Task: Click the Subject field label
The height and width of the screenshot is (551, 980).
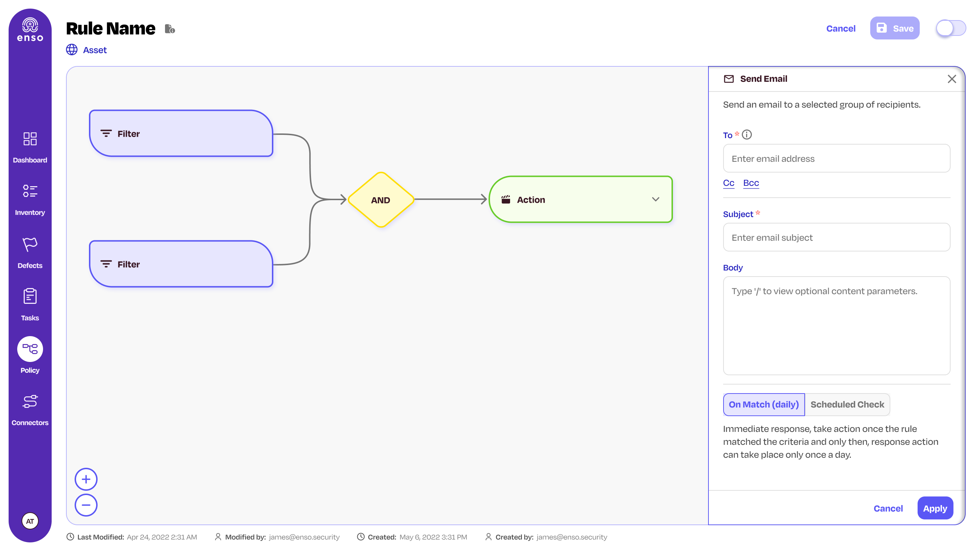Action: point(738,214)
